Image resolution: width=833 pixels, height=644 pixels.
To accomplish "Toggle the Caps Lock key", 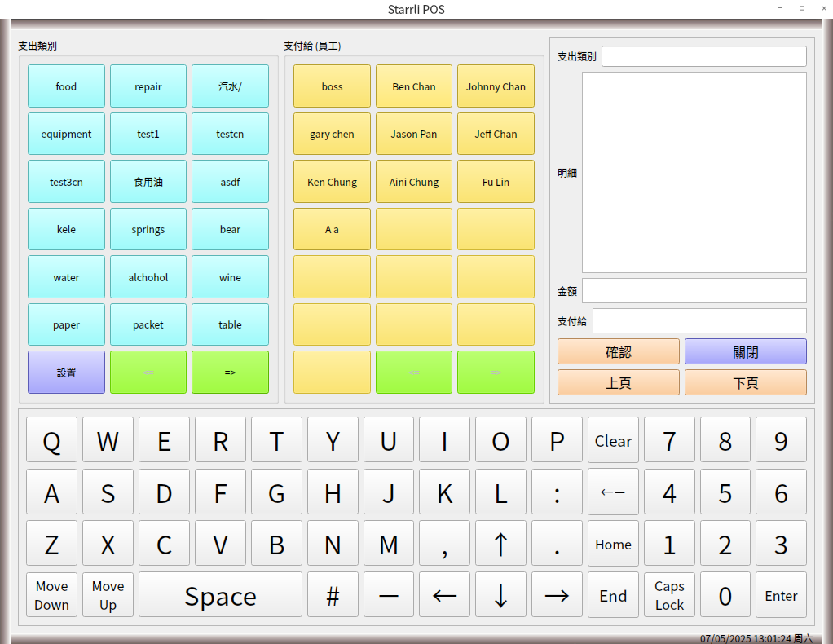I will [669, 595].
